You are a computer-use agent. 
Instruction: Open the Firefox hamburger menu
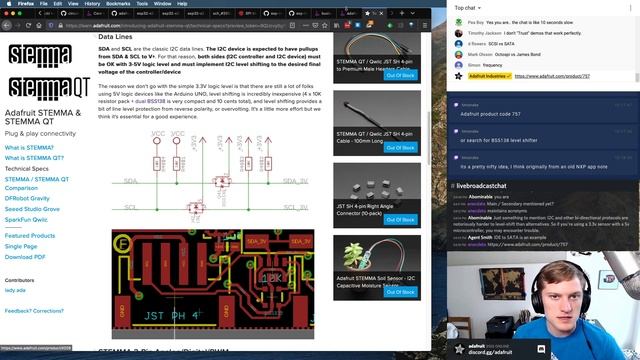(x=424, y=25)
